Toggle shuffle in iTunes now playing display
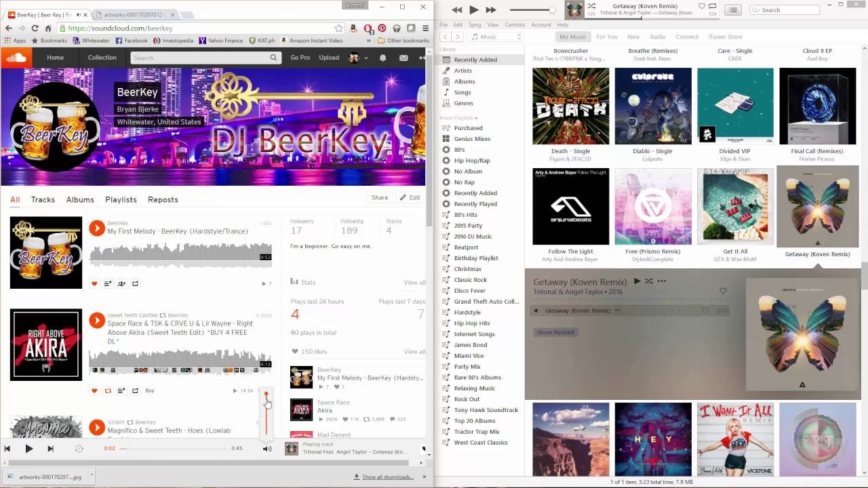 pyautogui.click(x=591, y=7)
